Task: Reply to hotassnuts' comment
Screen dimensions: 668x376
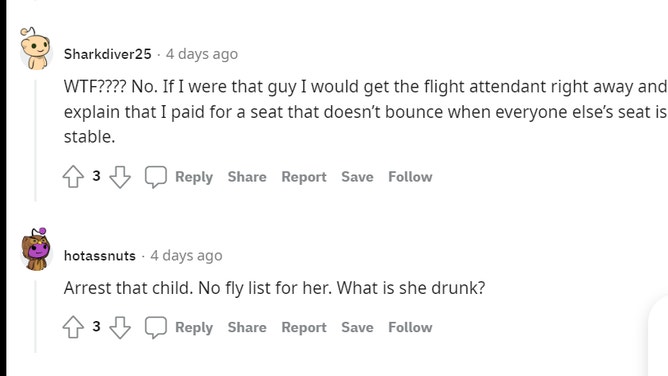Action: (x=194, y=327)
